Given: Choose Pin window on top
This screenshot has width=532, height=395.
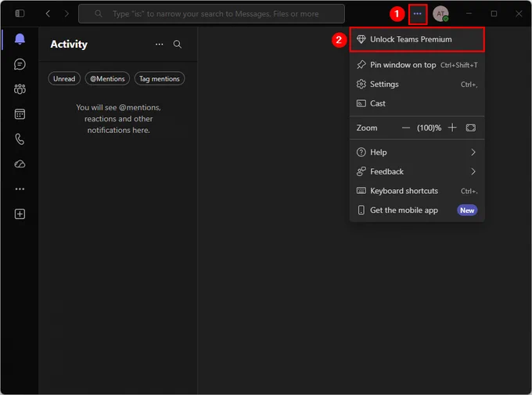Looking at the screenshot, I should (x=417, y=65).
